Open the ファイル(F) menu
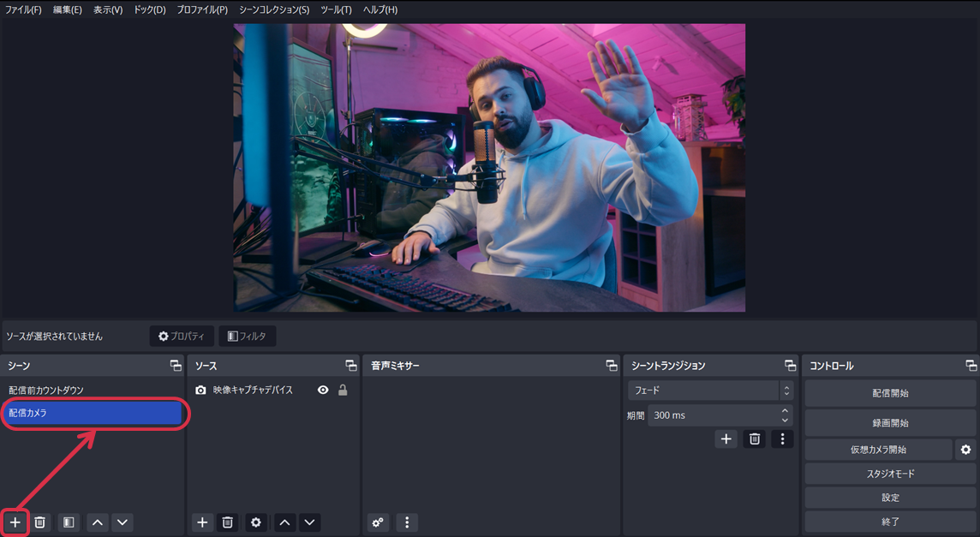980x537 pixels. (x=23, y=9)
